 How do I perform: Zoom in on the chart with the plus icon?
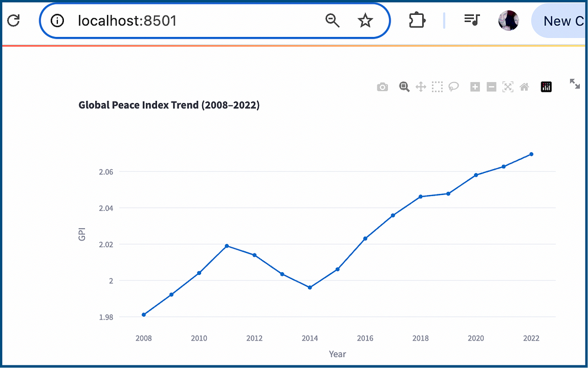[475, 87]
